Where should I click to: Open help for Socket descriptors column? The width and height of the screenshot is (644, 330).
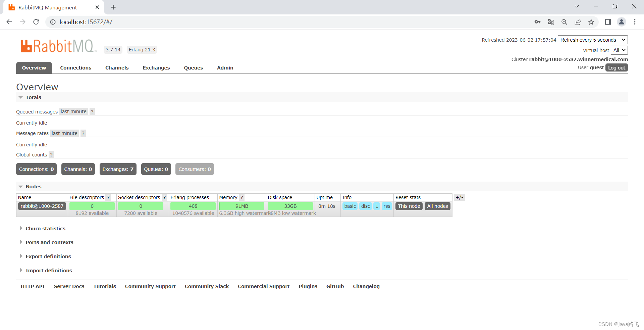pyautogui.click(x=164, y=197)
